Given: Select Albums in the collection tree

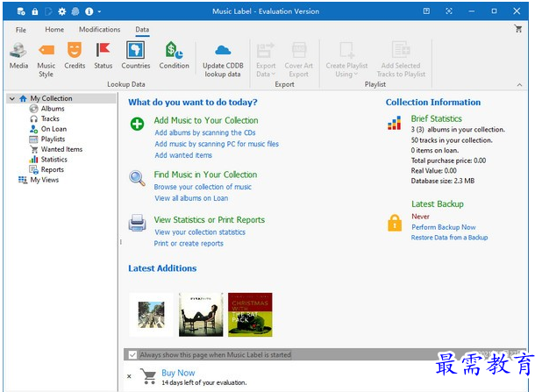Looking at the screenshot, I should (53, 109).
